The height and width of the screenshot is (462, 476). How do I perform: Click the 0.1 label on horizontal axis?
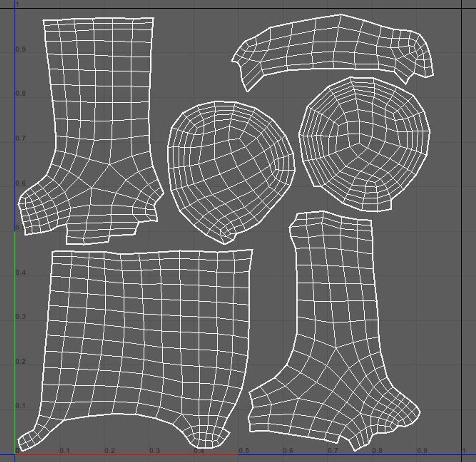click(x=64, y=450)
